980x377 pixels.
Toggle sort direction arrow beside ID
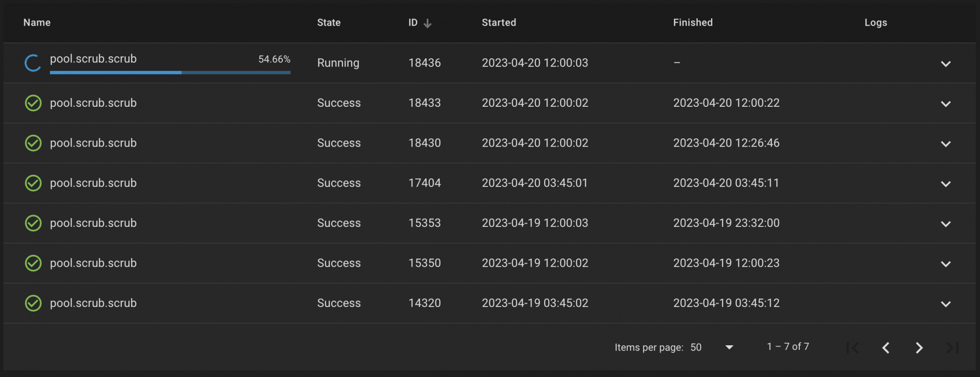(428, 23)
